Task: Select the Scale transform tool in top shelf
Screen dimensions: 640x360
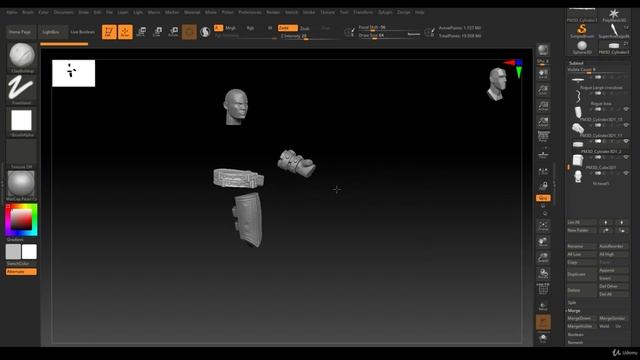Action: click(157, 32)
